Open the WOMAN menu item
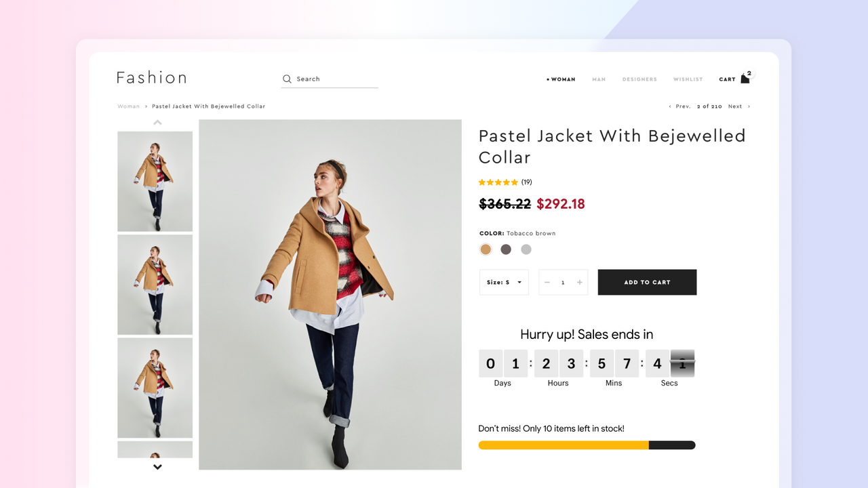868x488 pixels. pyautogui.click(x=562, y=79)
